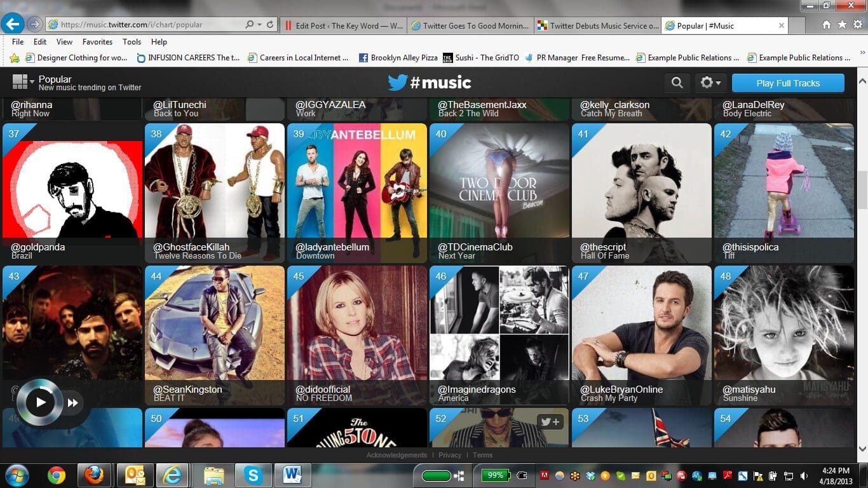Click the page vertical scrollbar thumb
The image size is (868, 488).
[862, 190]
